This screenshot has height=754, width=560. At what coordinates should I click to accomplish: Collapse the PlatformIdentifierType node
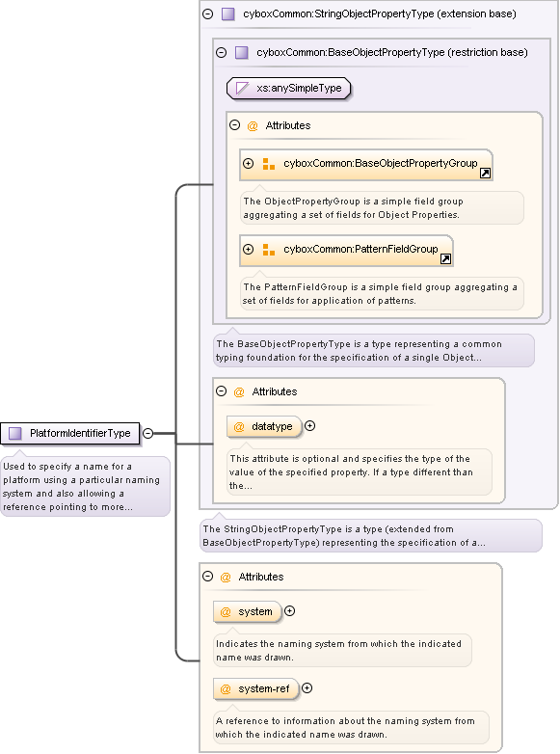[x=148, y=433]
